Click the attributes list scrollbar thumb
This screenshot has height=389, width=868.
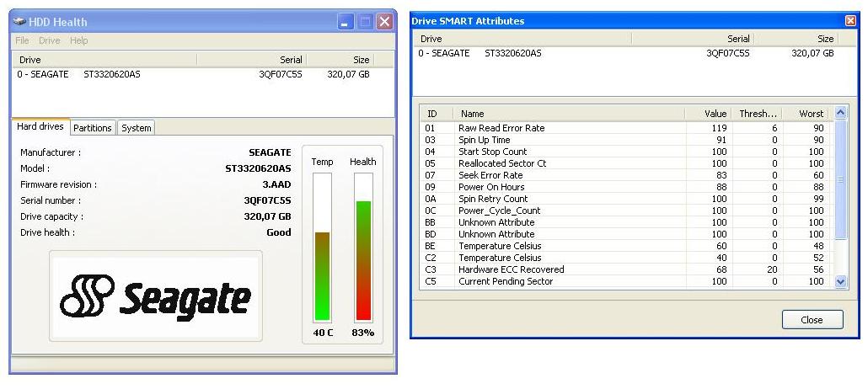point(840,179)
